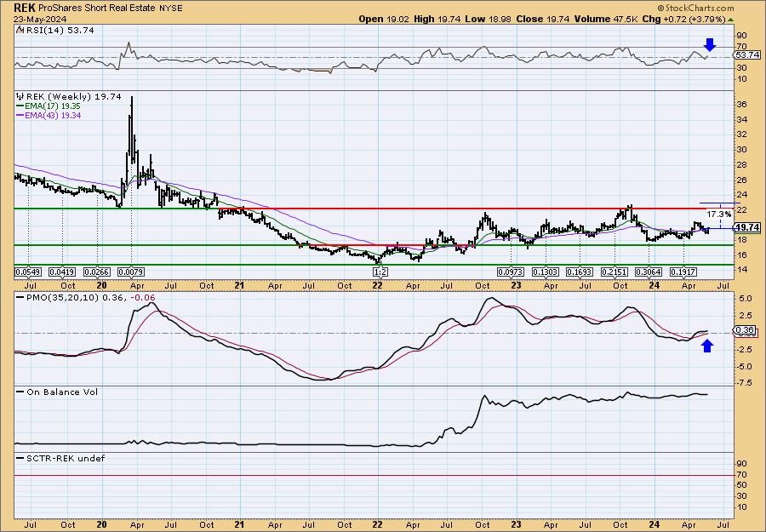Viewport: 766px width, 532px height.
Task: Click the 36 price axis label
Action: click(x=741, y=105)
